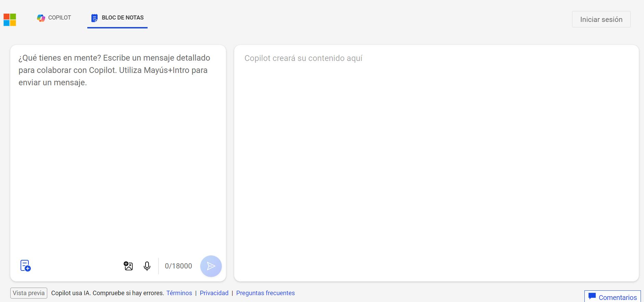Switch to the Bloc de notas tab
The width and height of the screenshot is (644, 302).
click(117, 18)
